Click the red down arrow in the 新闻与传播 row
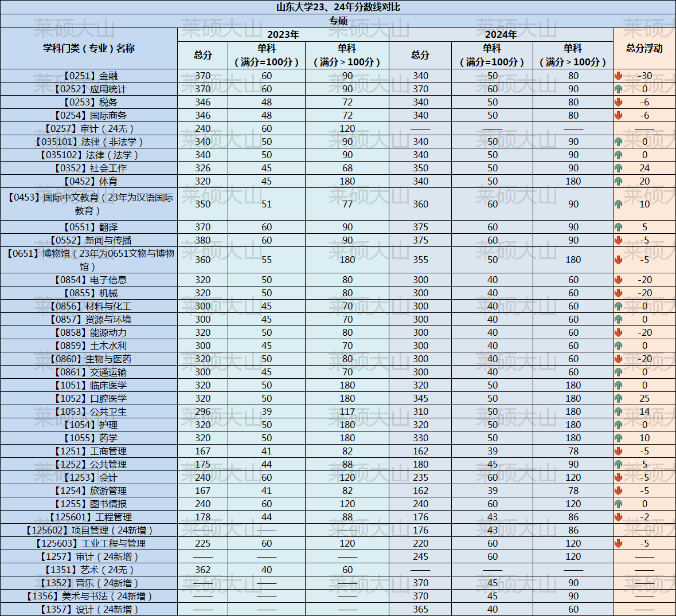Screen dimensions: 676x616 click(618, 240)
